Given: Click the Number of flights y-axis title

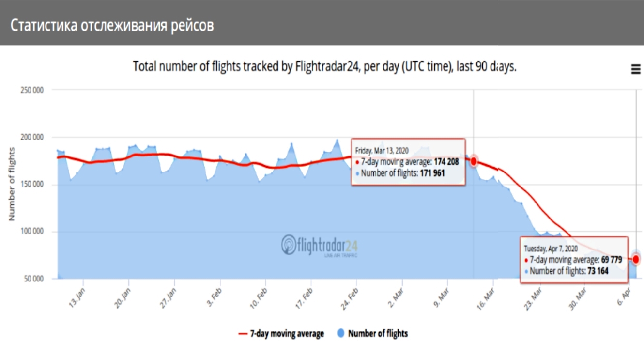Looking at the screenshot, I should pyautogui.click(x=12, y=184).
